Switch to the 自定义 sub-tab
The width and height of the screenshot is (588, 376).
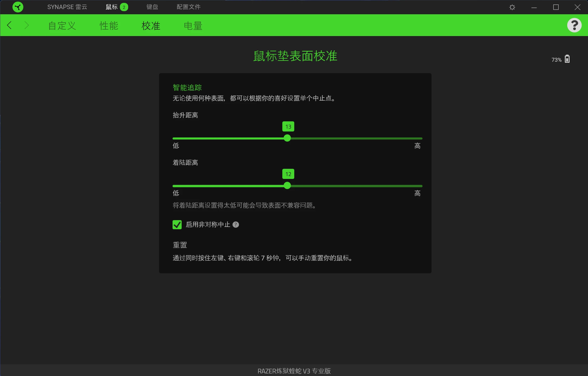[61, 25]
